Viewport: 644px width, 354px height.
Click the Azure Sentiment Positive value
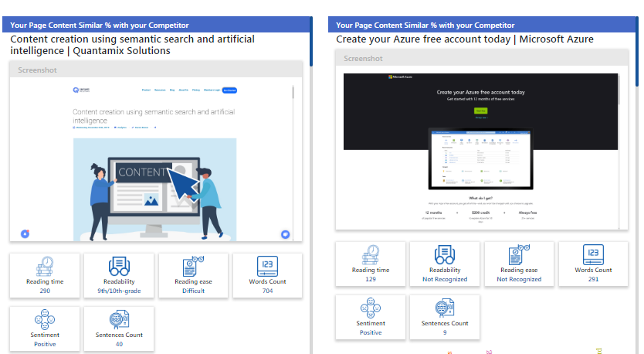[x=371, y=332]
